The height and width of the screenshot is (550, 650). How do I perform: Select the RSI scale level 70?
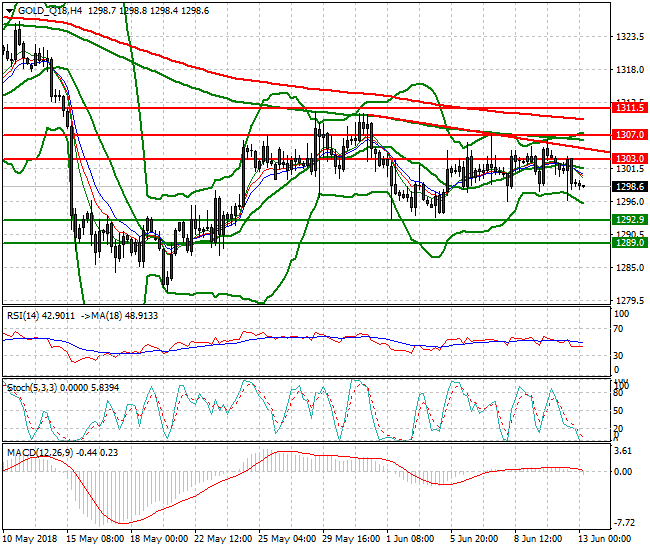click(618, 329)
